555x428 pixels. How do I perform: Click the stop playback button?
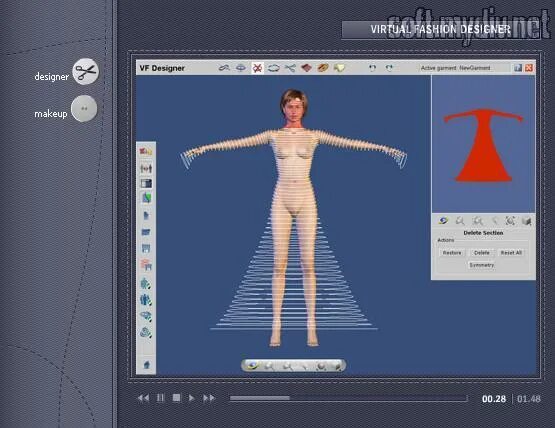point(176,398)
